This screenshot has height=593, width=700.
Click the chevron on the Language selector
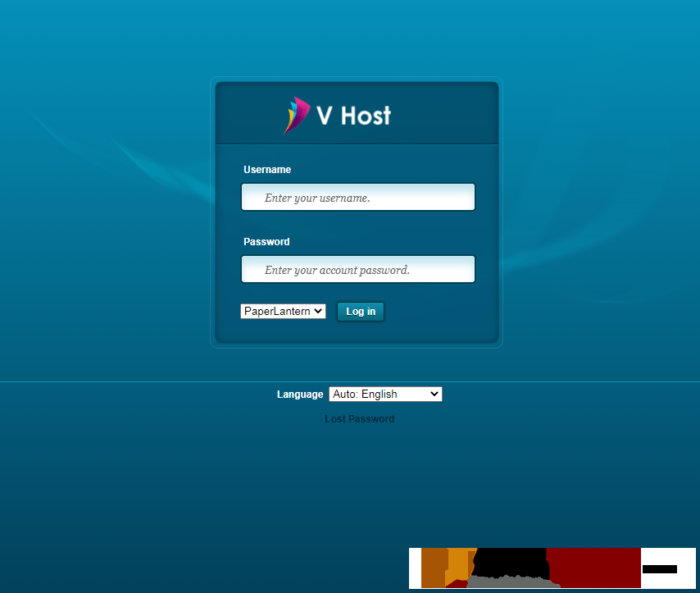point(434,395)
